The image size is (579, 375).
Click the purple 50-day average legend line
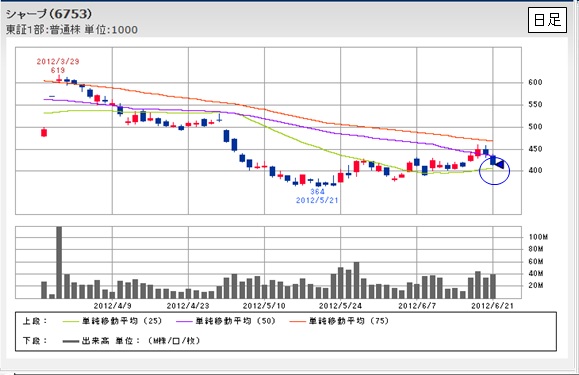click(185, 321)
